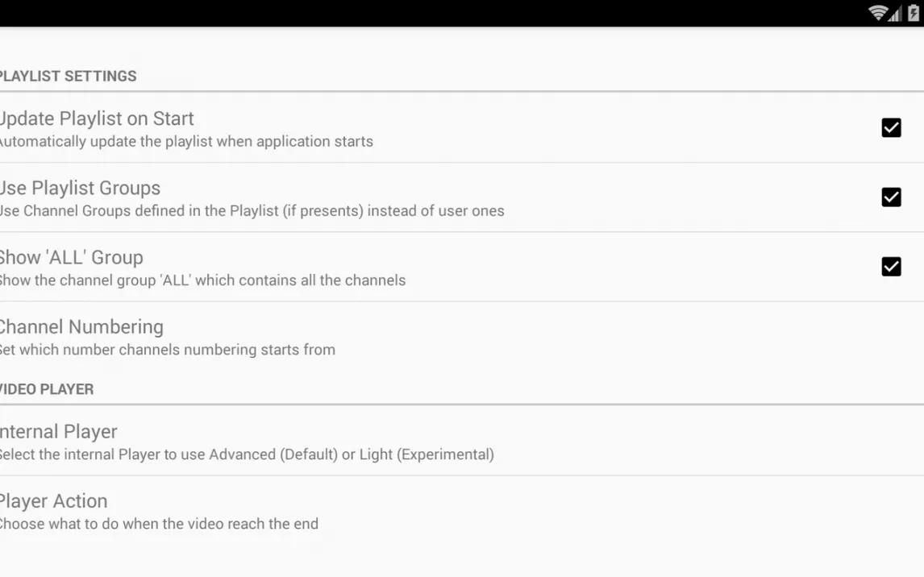Tap the Wi-Fi status icon
The width and height of the screenshot is (924, 577).
pyautogui.click(x=878, y=13)
